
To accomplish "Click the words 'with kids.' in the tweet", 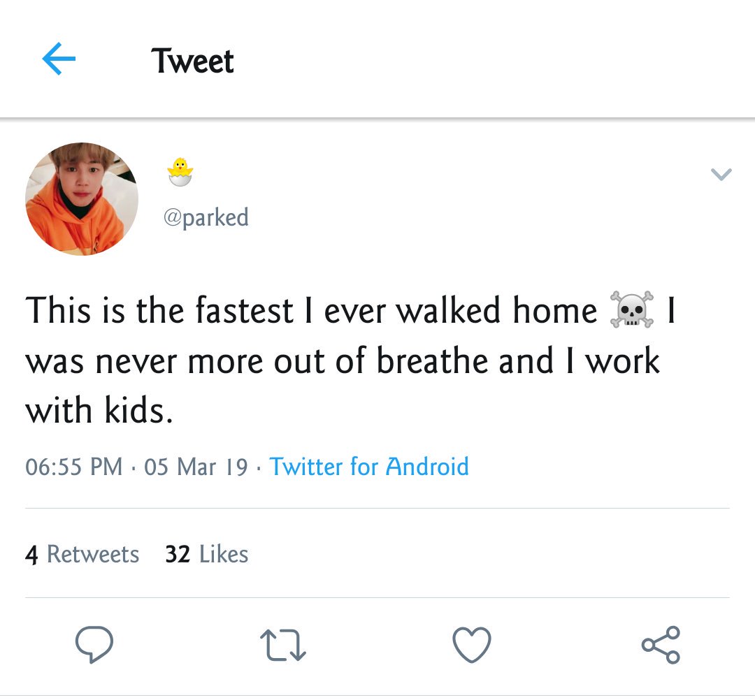I will tap(99, 411).
